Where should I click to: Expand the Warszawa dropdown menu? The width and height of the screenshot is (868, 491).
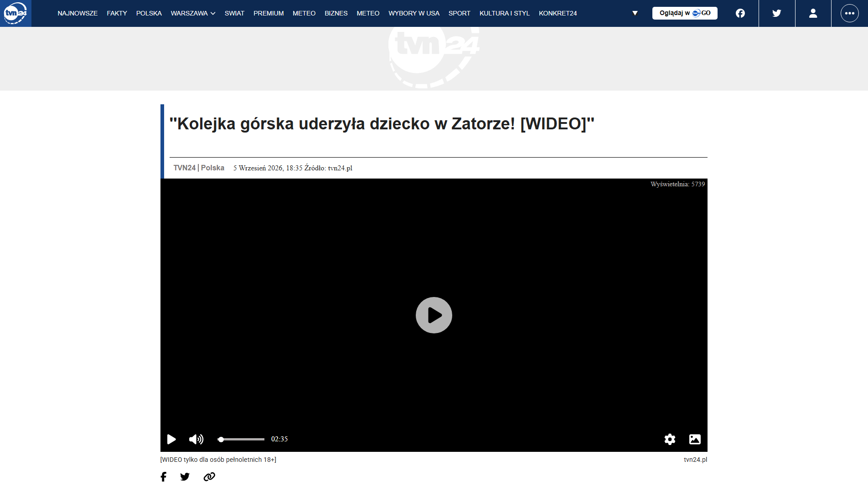click(x=193, y=13)
